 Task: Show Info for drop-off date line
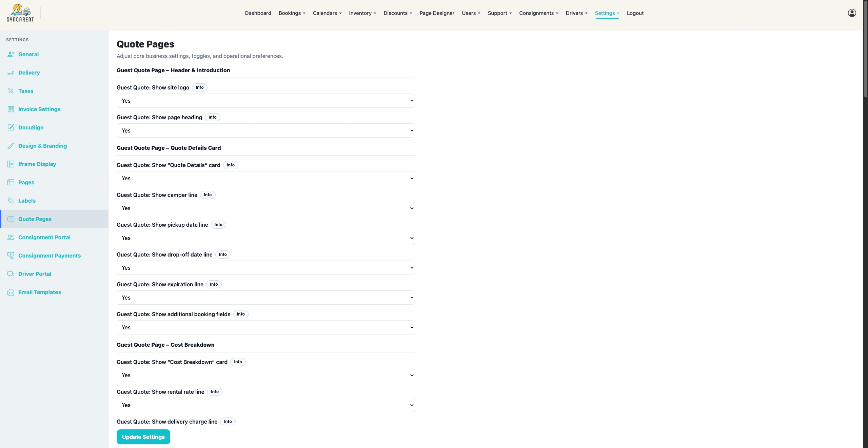pyautogui.click(x=223, y=254)
